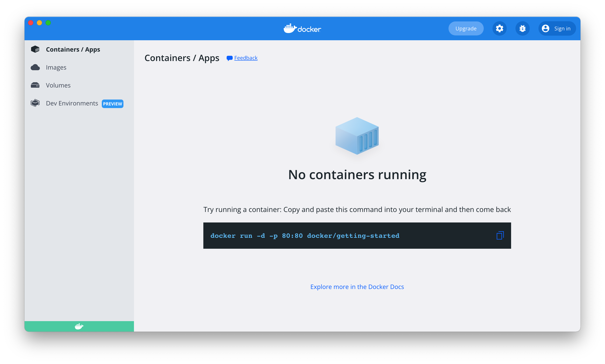Select Images in the sidebar
Screen dimensions: 605x364
56,67
